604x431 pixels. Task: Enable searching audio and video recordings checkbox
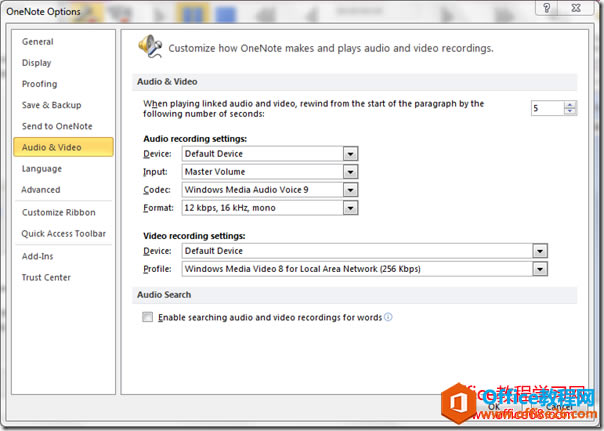(x=148, y=317)
